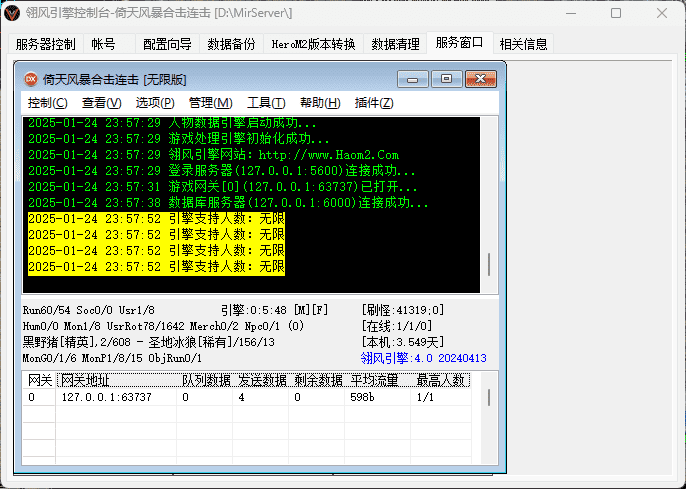Viewport: 686px width, 489px height.
Task: Click the DX icon of 倚天风暴合击连击 window
Action: click(x=31, y=79)
